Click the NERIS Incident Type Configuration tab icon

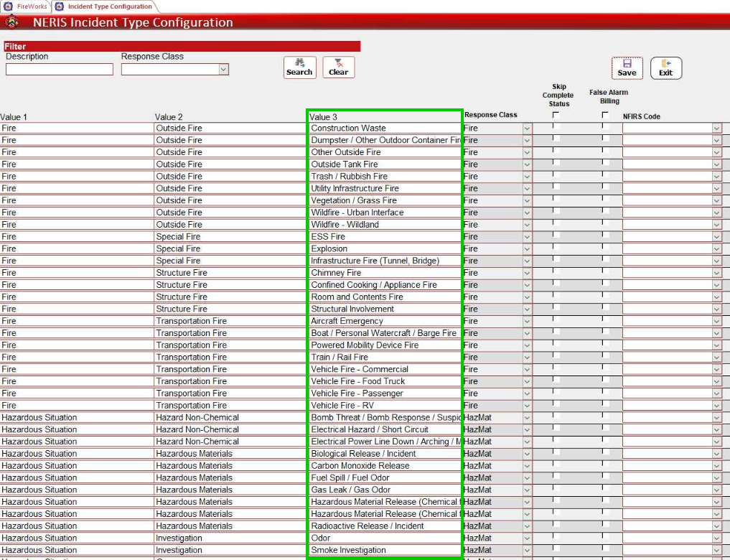click(x=60, y=6)
